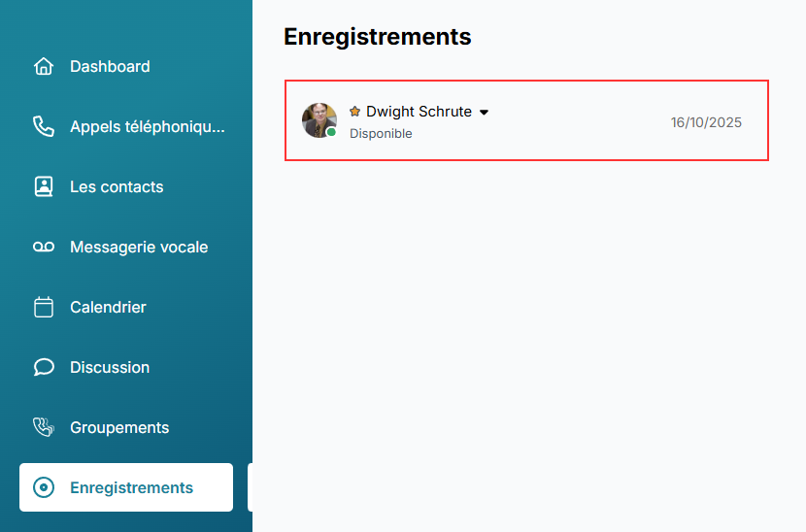Click the Enregistrements record disc icon
Image resolution: width=806 pixels, height=532 pixels.
(x=44, y=488)
